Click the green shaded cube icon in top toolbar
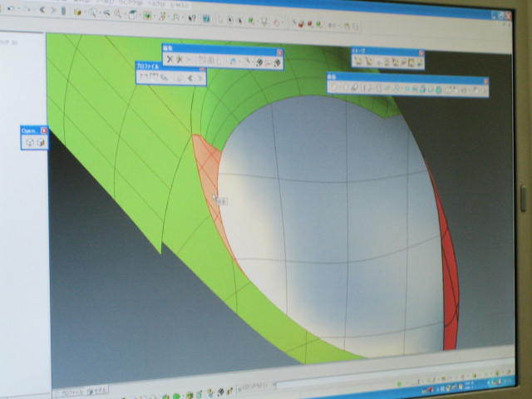Screen dimensions: 532x399 click(x=147, y=15)
